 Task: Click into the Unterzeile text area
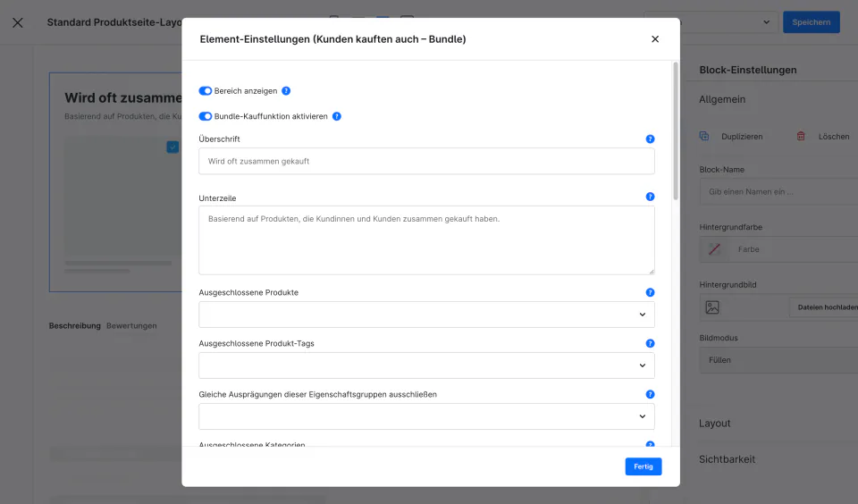click(426, 240)
